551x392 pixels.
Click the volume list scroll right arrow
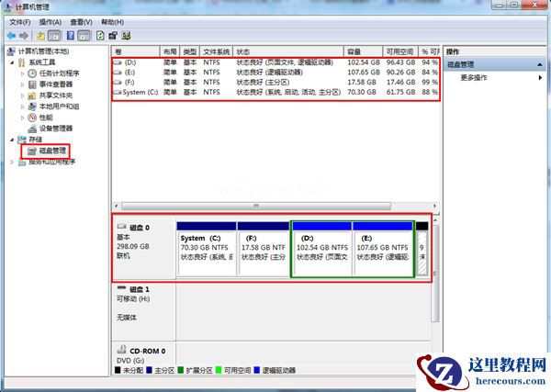coord(435,206)
